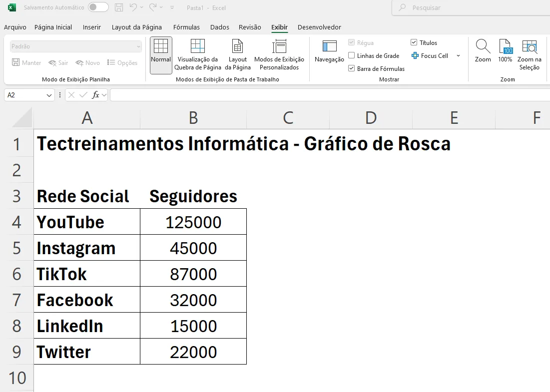Click the Opções sheet view button

click(122, 62)
